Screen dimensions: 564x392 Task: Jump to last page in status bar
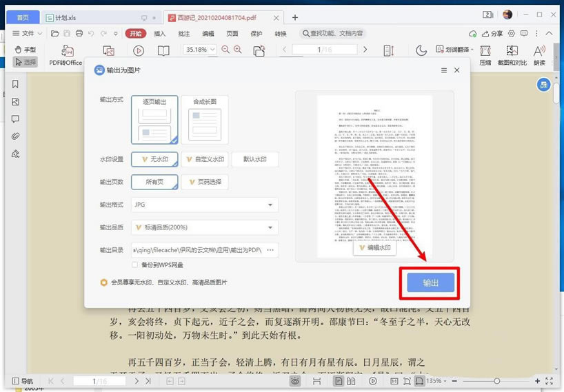tap(148, 381)
